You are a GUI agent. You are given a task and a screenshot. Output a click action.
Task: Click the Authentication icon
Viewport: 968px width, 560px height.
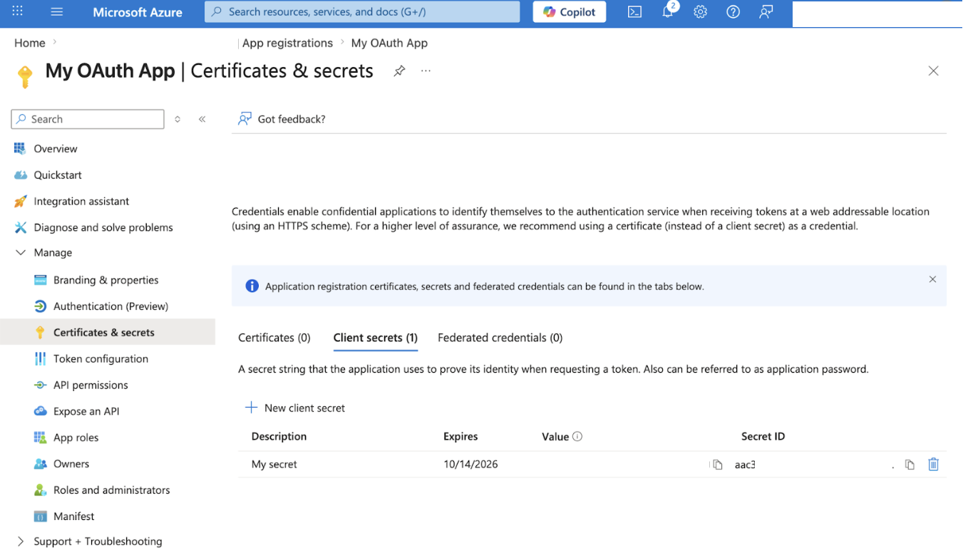tap(40, 306)
